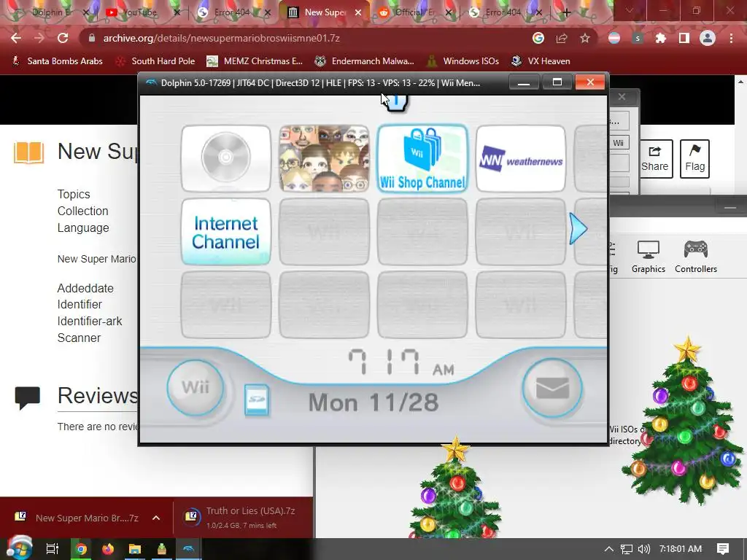Open the Action Center notifications
The height and width of the screenshot is (560, 747).
pos(723,549)
